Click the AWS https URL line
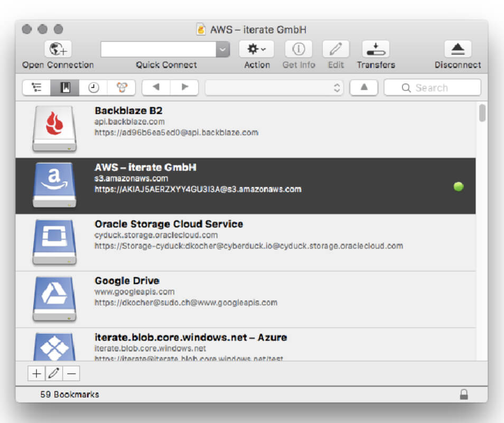Viewport: 504px width, 423px height. pos(198,189)
